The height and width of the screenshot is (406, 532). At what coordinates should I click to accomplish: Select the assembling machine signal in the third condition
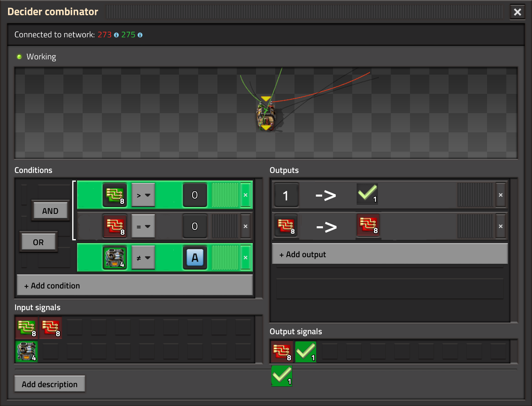click(x=115, y=258)
